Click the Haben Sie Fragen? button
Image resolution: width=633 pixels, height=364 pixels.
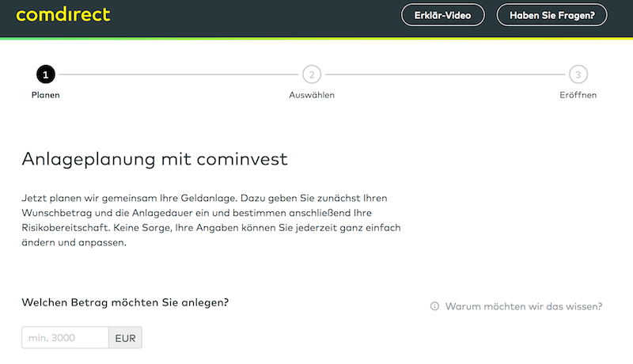click(552, 15)
